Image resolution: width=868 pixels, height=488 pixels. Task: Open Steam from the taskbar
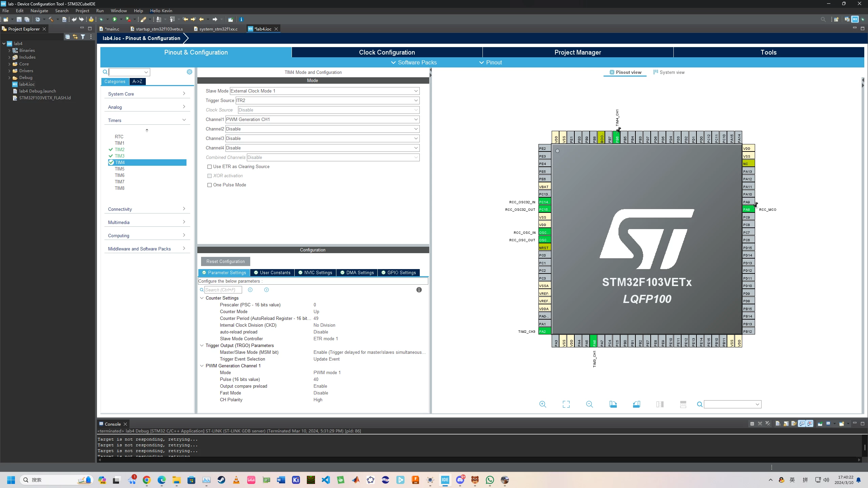[221, 480]
